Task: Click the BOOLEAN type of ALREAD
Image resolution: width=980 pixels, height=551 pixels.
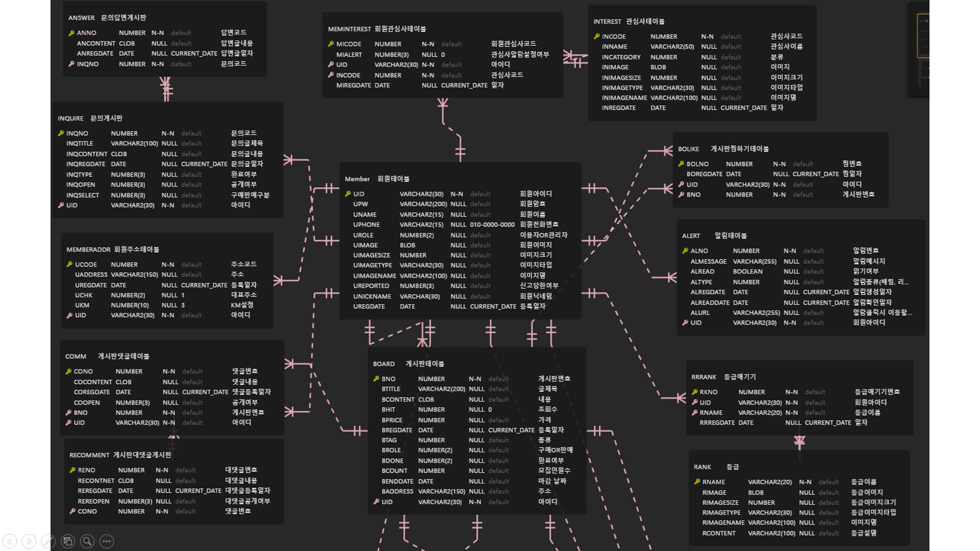Action: pyautogui.click(x=748, y=272)
